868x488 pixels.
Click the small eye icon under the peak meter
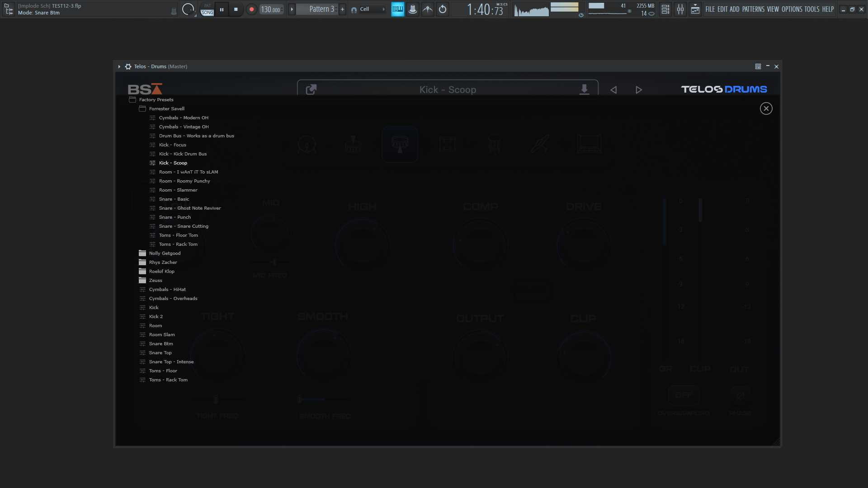581,15
